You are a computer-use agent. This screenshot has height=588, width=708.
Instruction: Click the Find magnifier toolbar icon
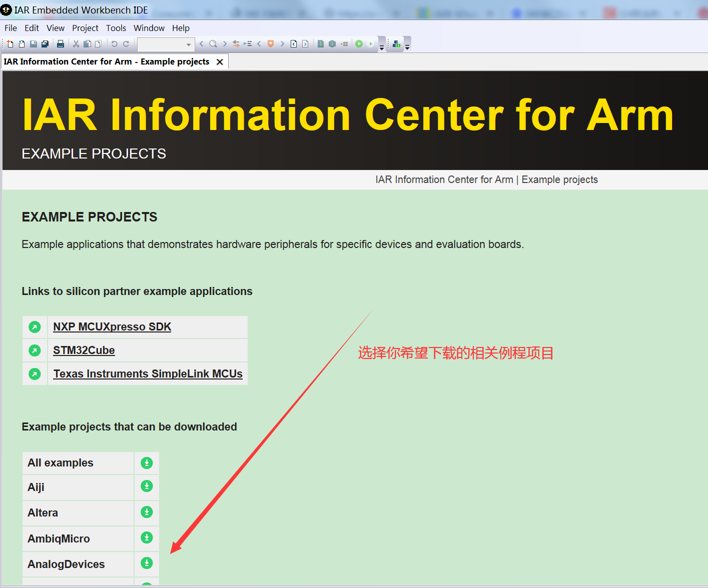point(213,44)
